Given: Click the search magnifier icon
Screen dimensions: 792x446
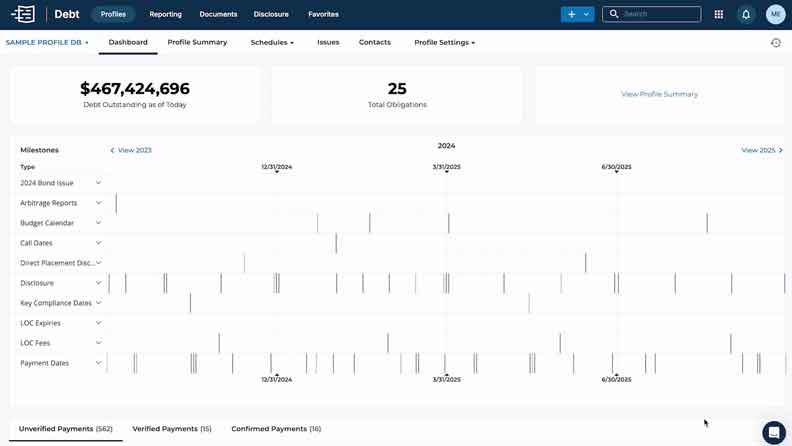Looking at the screenshot, I should pos(614,14).
